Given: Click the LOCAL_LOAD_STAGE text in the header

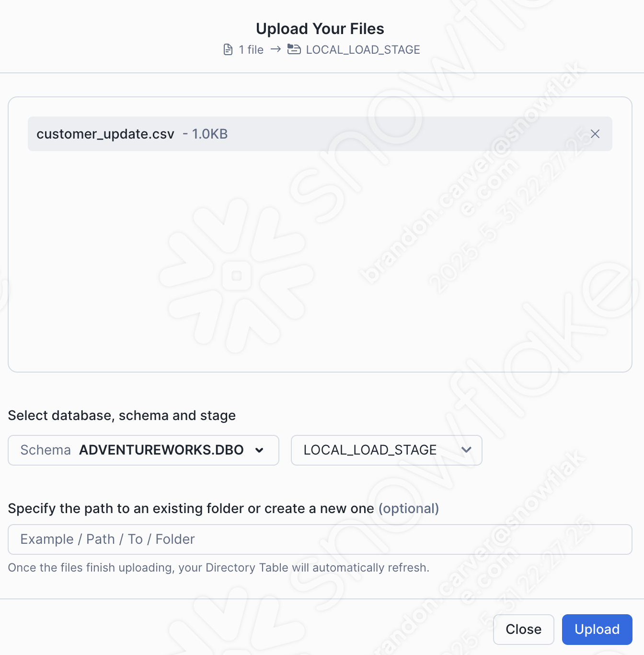Looking at the screenshot, I should point(363,49).
